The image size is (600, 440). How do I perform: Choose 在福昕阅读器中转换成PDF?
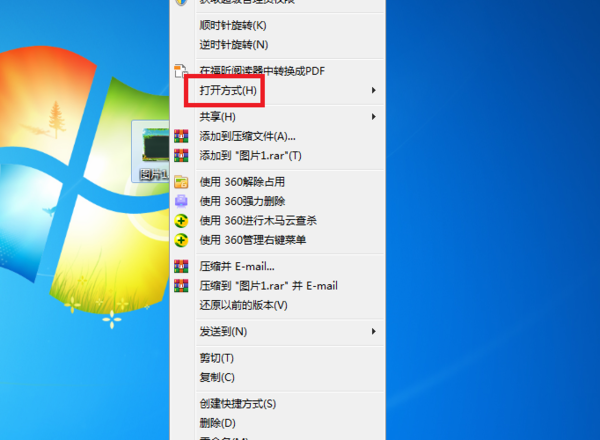point(262,71)
